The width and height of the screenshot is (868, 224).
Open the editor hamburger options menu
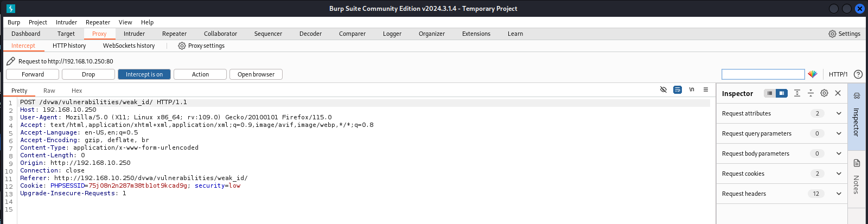706,89
